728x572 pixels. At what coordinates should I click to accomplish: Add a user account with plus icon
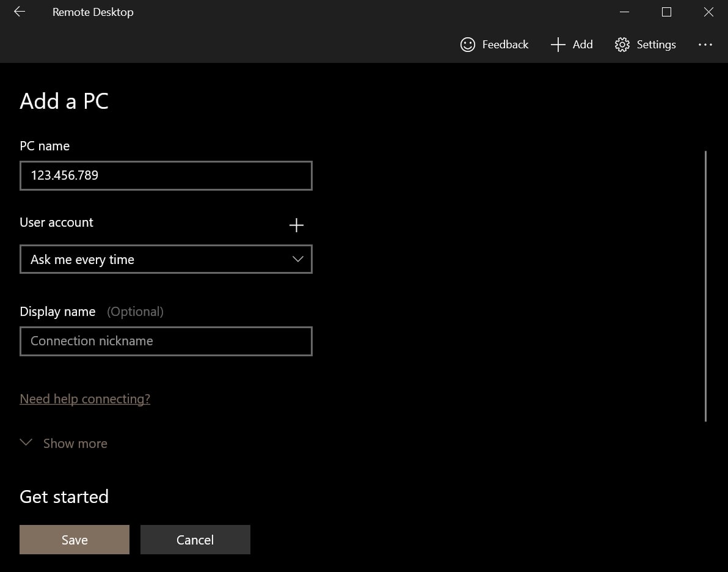pyautogui.click(x=296, y=226)
